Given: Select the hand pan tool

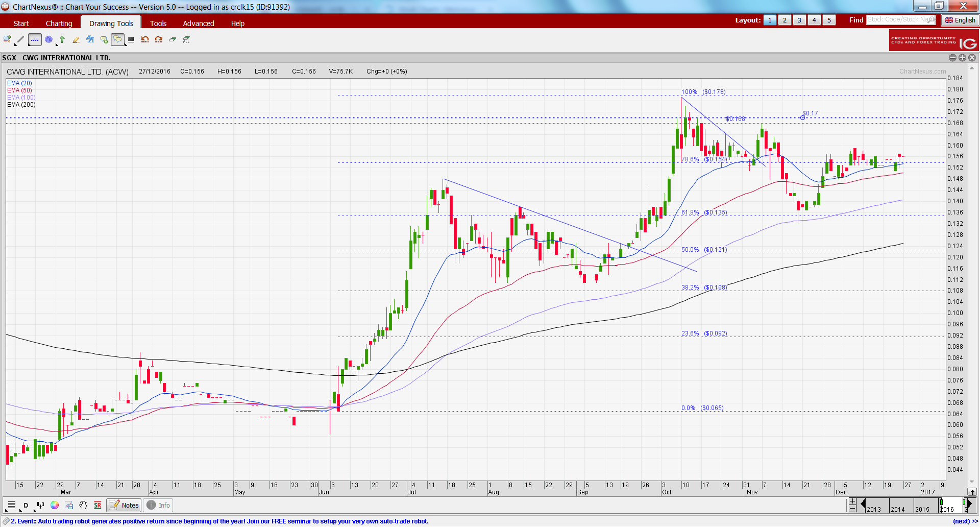Looking at the screenshot, I should coord(83,505).
